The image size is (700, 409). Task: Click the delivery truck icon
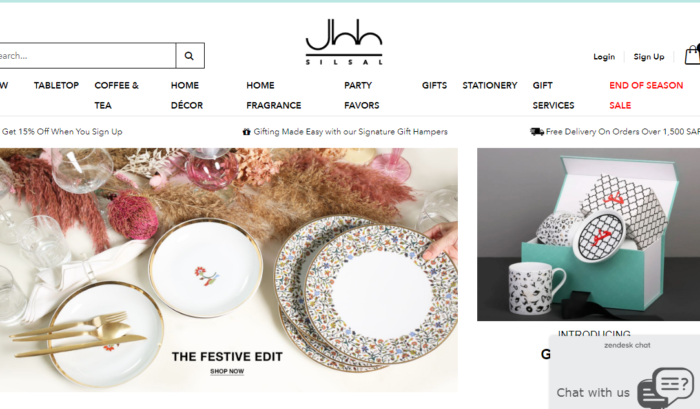537,132
